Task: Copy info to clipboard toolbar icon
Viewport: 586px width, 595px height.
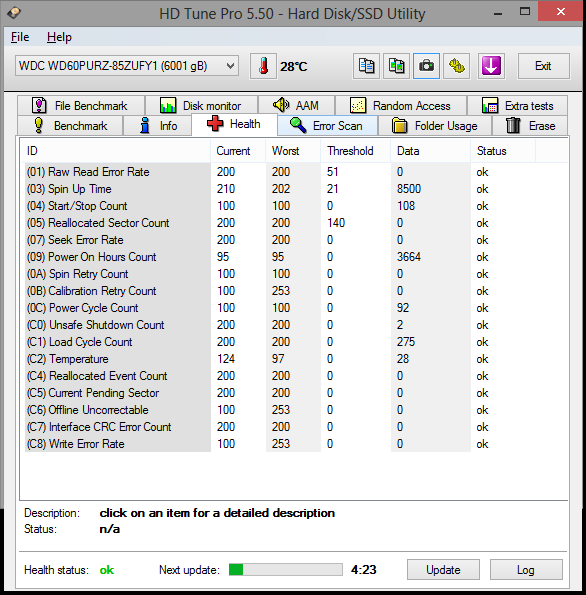Action: 366,66
